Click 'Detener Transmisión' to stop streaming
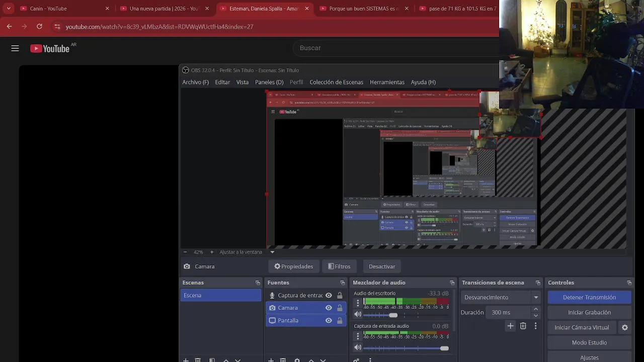The width and height of the screenshot is (644, 362). pos(589,297)
